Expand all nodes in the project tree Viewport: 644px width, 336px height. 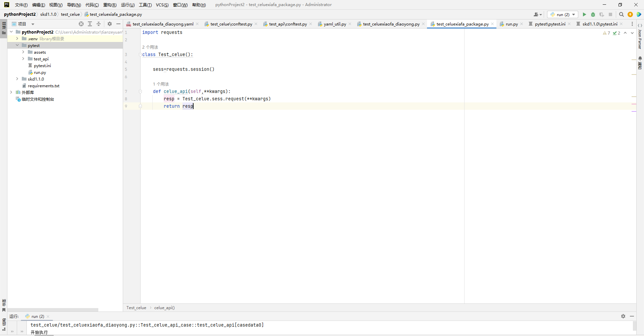click(90, 24)
